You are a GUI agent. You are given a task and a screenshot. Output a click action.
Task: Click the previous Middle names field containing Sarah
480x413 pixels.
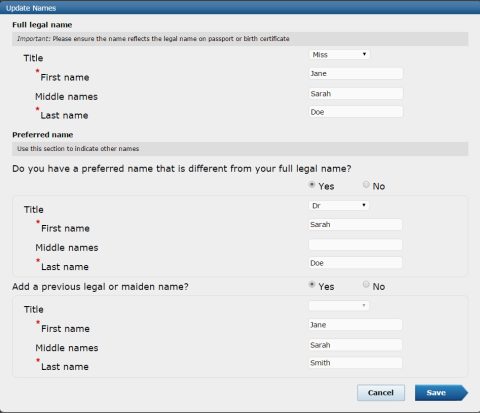(x=355, y=345)
